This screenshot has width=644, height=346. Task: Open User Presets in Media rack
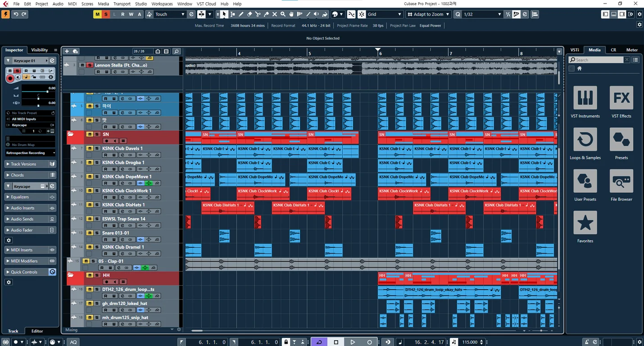585,181
